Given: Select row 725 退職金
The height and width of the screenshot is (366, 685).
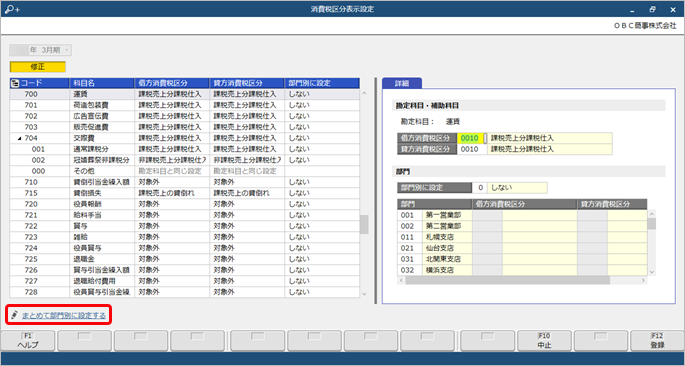Looking at the screenshot, I should (x=184, y=259).
